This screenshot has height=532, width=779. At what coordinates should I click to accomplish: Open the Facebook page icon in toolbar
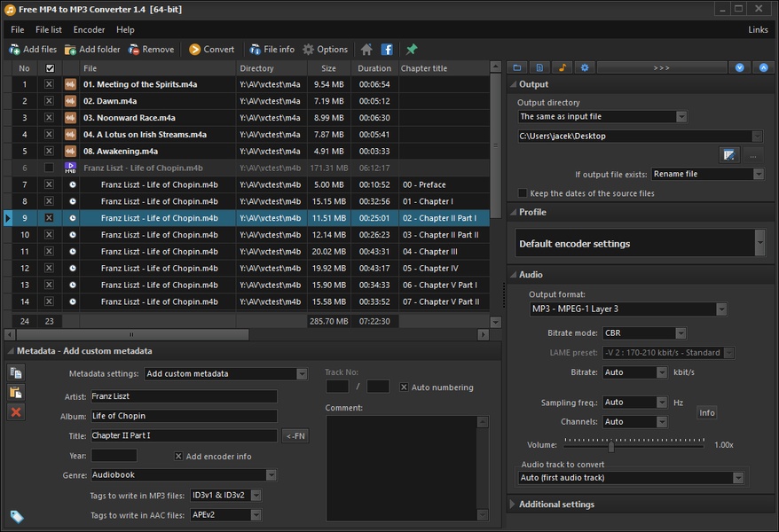[x=387, y=50]
